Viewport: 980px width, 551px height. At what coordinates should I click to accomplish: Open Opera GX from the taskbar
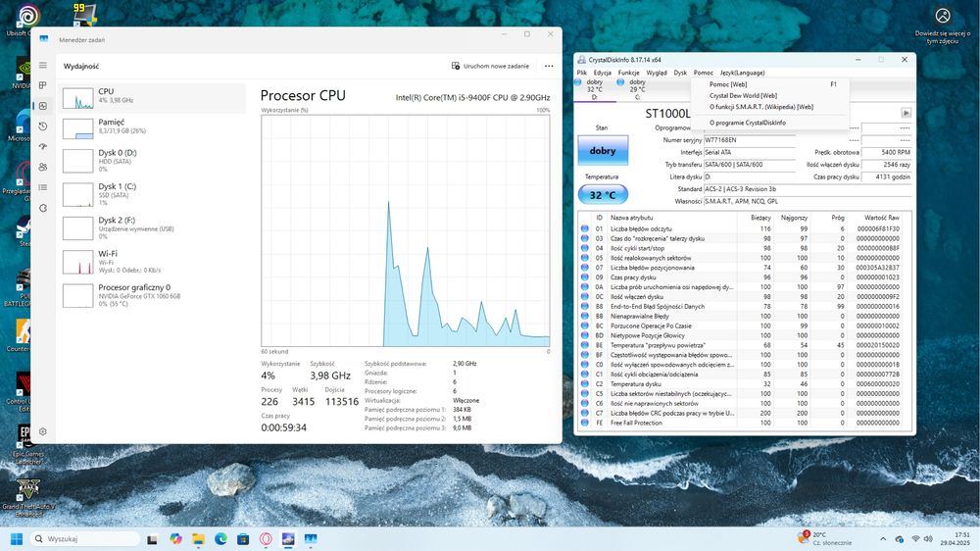point(266,539)
